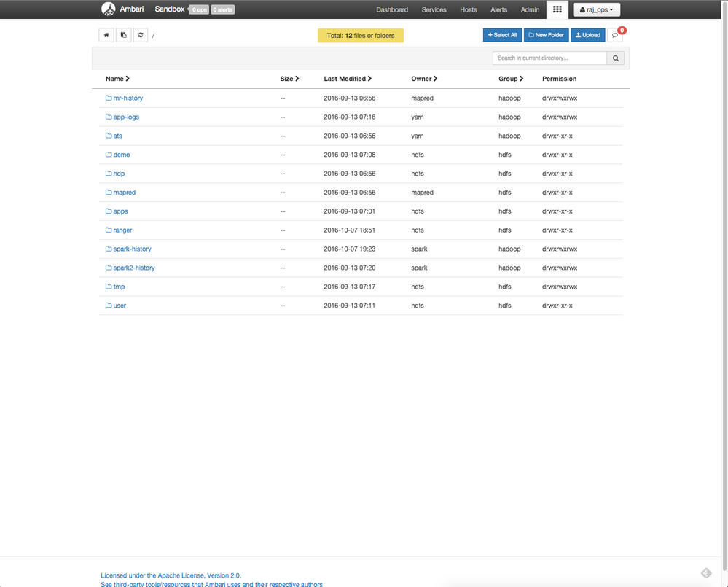Click the ats folder icon

point(108,136)
